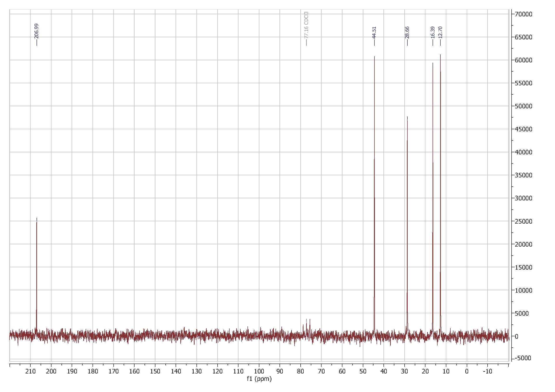
Task: Click the peak at 12.70 ppm
Action: tap(440, 169)
